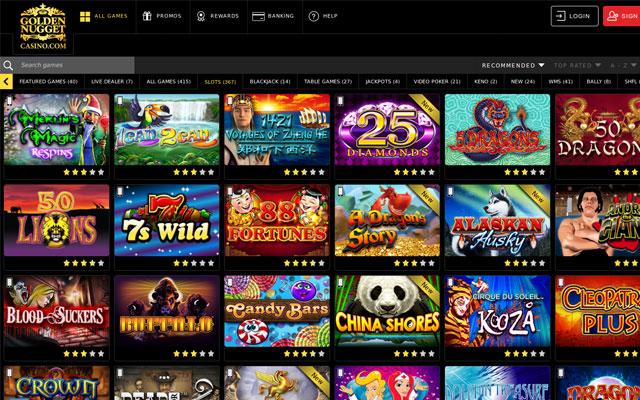Click the Login button
Viewport: 640px width, 400px height.
(x=574, y=16)
